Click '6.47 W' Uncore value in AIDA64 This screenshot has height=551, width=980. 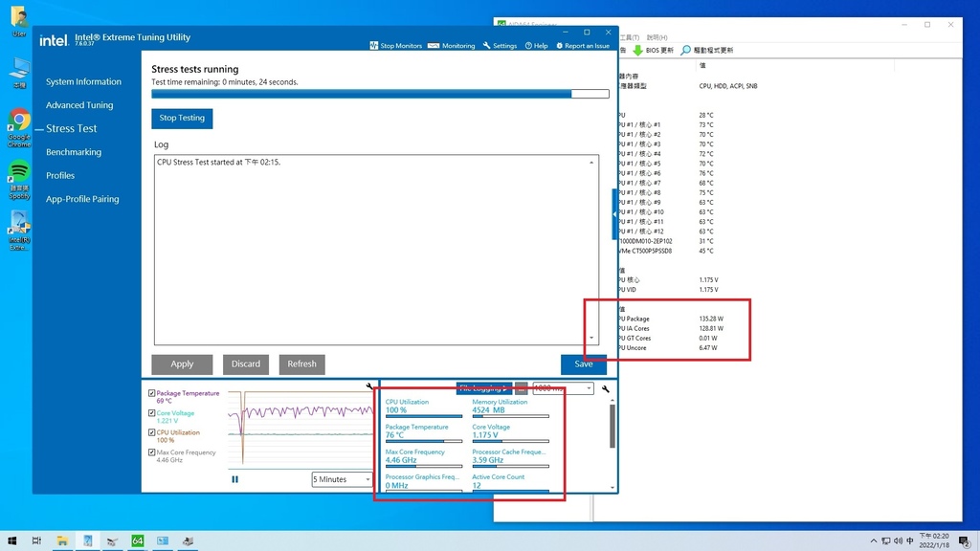[708, 348]
